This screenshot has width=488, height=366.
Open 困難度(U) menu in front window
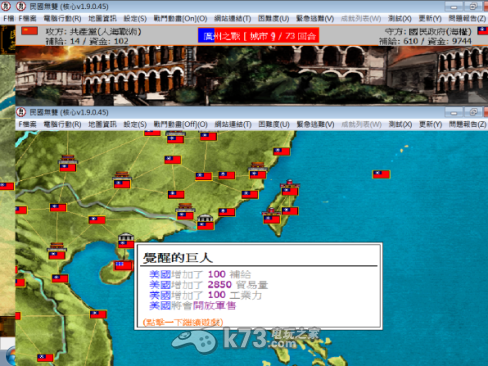[x=274, y=124]
